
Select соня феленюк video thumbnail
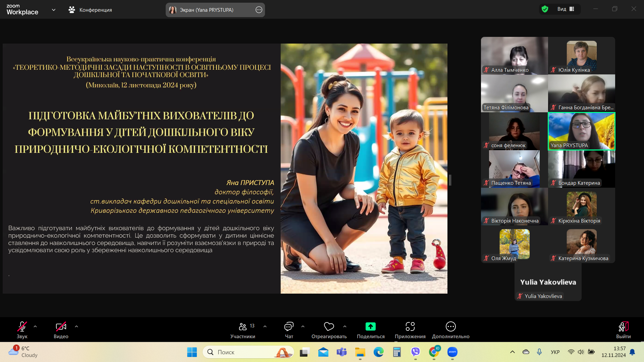[515, 131]
